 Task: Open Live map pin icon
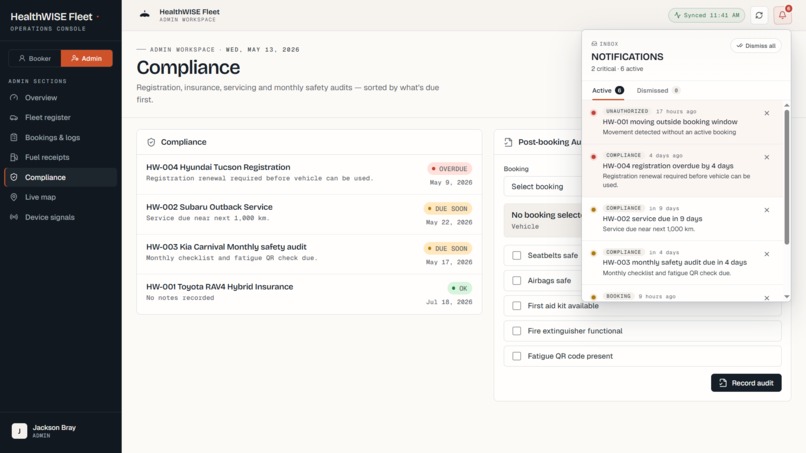(x=14, y=197)
